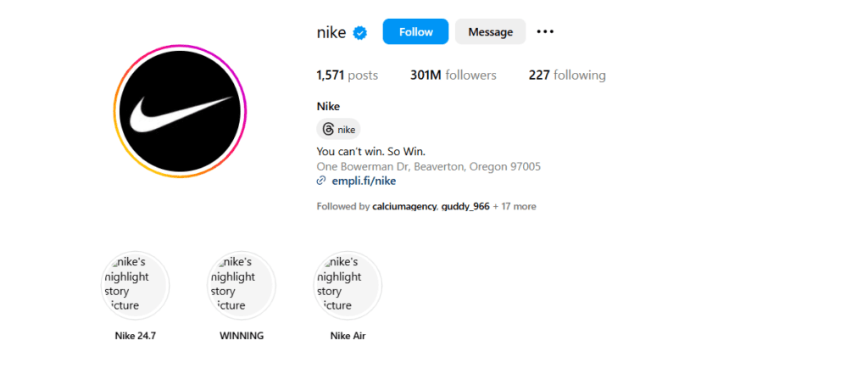Click the nike username heading
The width and height of the screenshot is (868, 385).
coord(331,33)
